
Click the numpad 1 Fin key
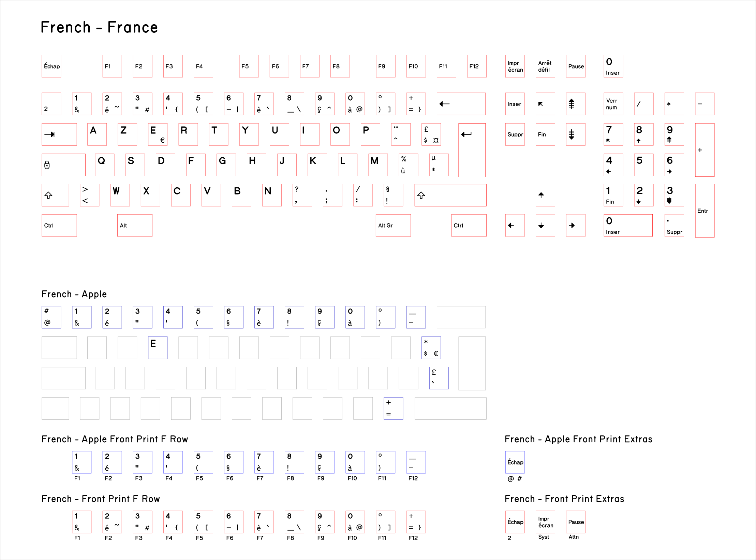(613, 195)
